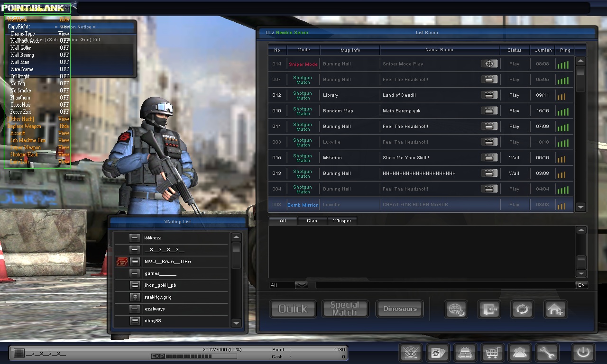Click the EN language button

click(581, 285)
